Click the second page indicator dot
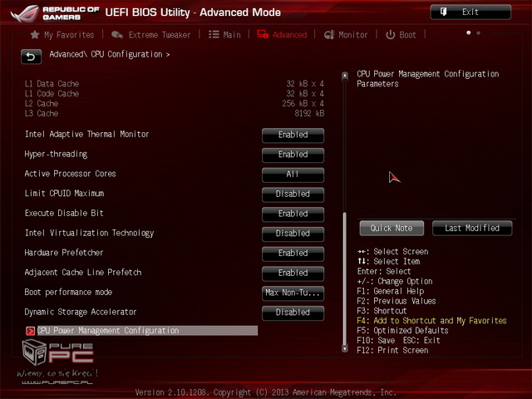 click(479, 33)
